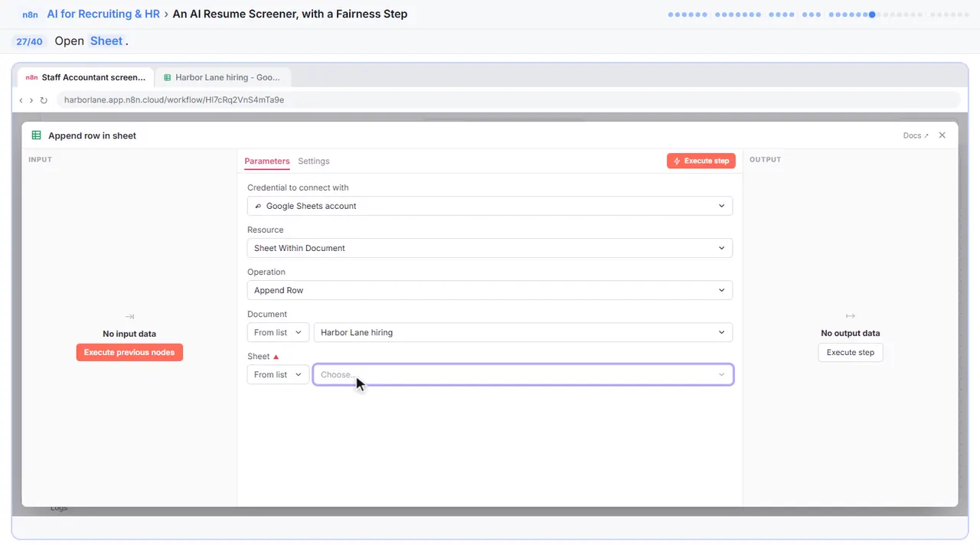Click the input arrow icon above No input data

129,316
